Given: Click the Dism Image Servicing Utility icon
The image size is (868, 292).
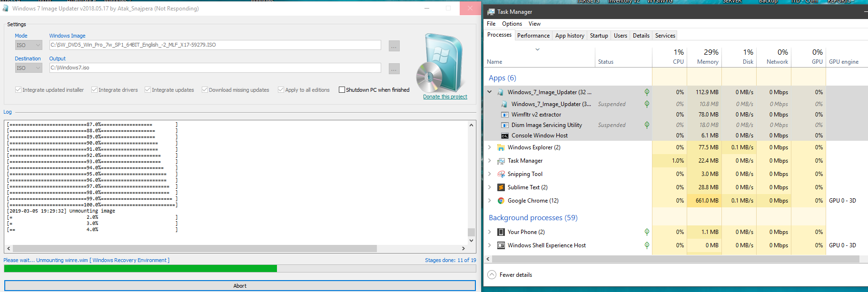Looking at the screenshot, I should (x=504, y=125).
